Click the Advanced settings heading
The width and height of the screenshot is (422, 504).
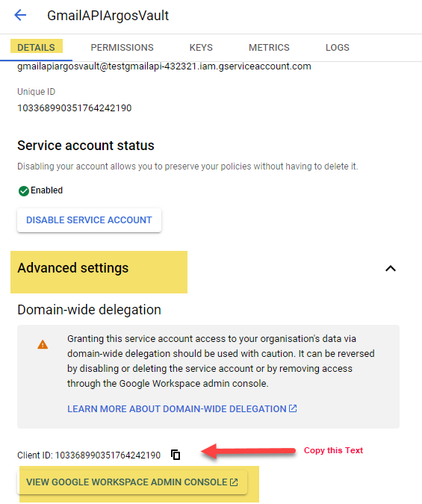[x=73, y=268]
